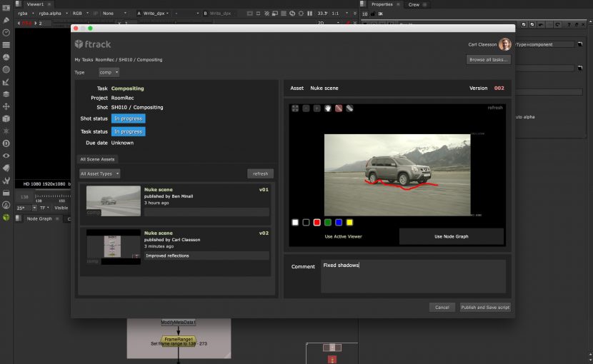593x364 pixels.
Task: Open the Views nodes menu (eye icon)
Action: [x=6, y=156]
